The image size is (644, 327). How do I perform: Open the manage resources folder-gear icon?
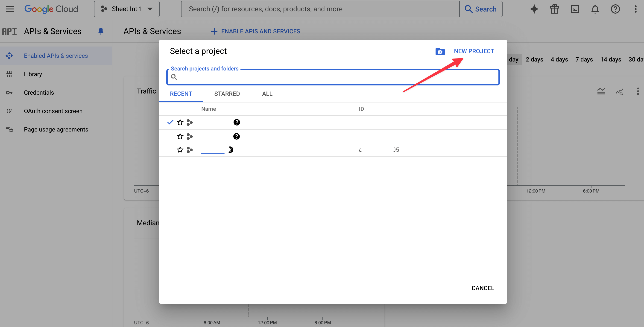[440, 52]
